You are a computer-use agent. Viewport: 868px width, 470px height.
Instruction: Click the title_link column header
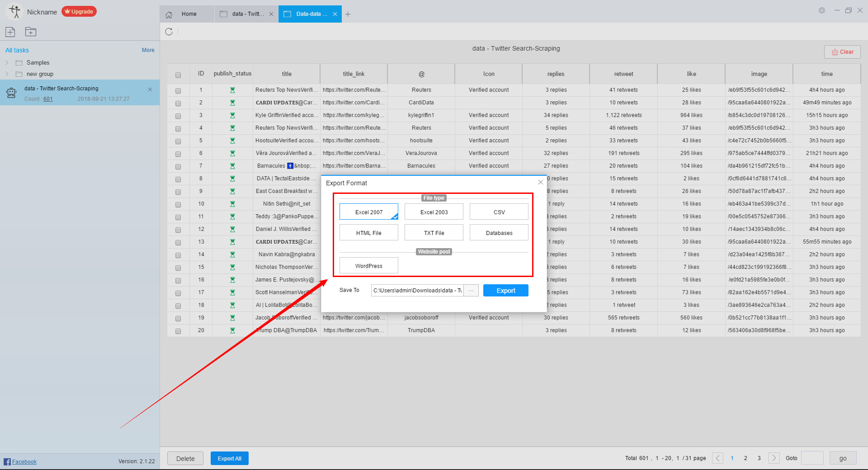354,74
